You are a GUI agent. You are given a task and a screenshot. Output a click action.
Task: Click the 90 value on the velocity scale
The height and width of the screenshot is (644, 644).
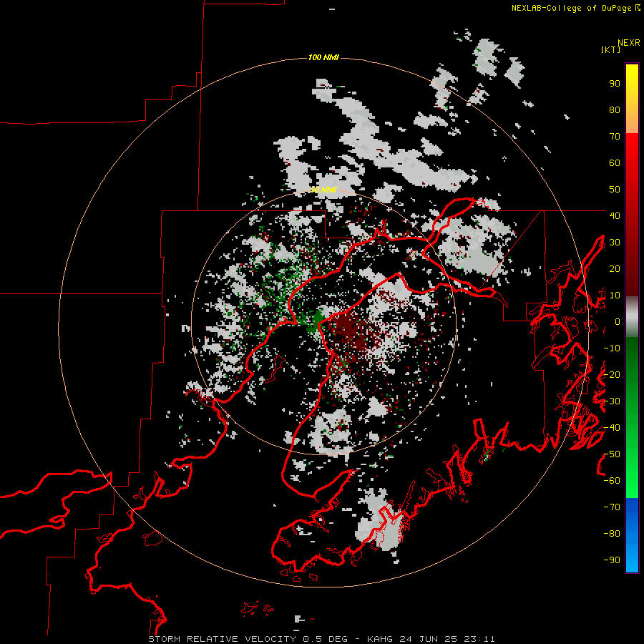(x=615, y=84)
